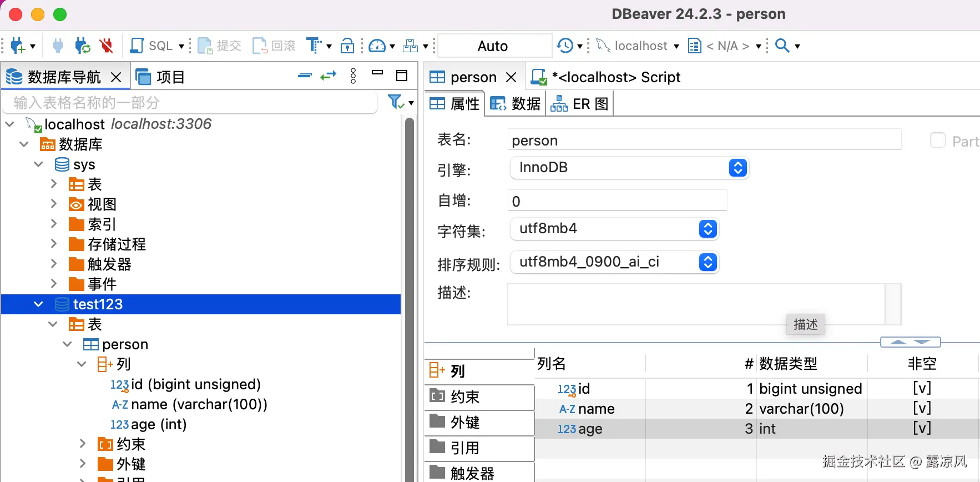Switch to the 项目 tab
980x482 pixels.
tap(160, 77)
